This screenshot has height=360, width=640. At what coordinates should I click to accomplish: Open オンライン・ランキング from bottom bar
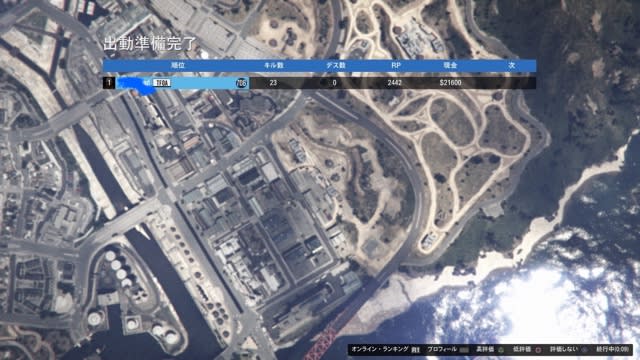tap(380, 349)
